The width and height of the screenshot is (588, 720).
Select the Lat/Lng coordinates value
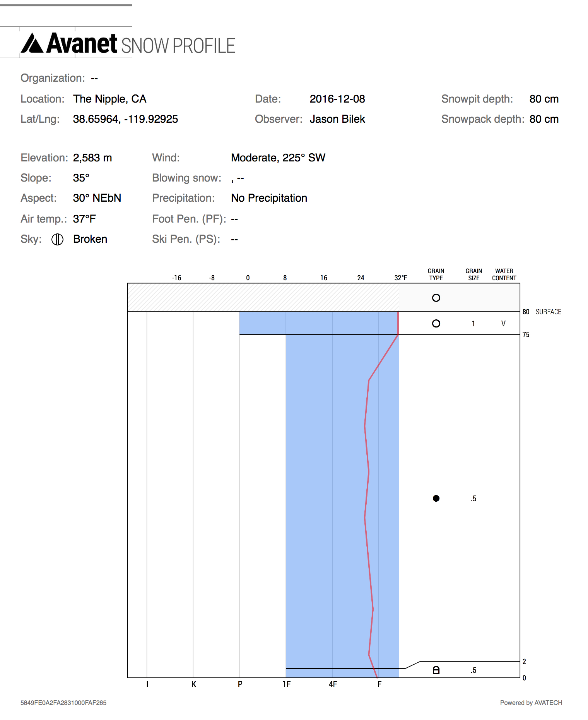[125, 119]
